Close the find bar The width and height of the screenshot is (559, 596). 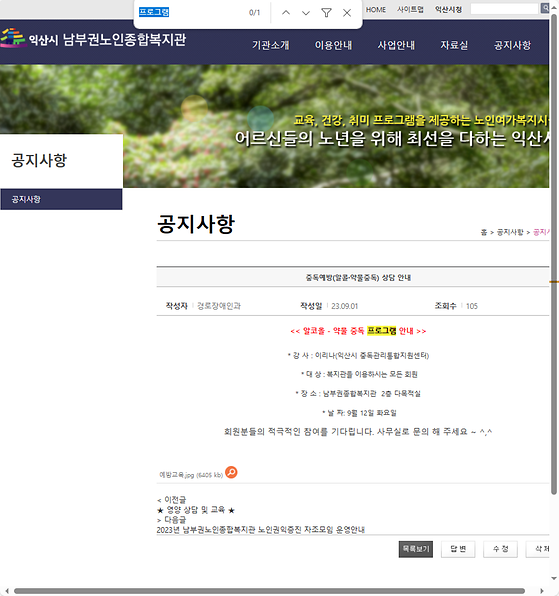pos(347,13)
